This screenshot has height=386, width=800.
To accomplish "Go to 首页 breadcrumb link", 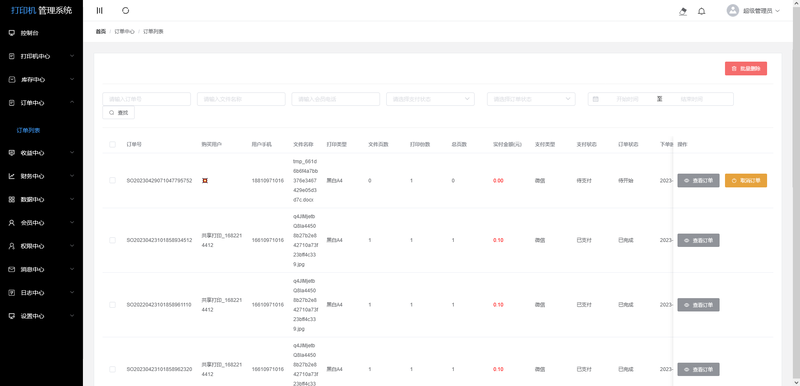I will click(x=101, y=32).
